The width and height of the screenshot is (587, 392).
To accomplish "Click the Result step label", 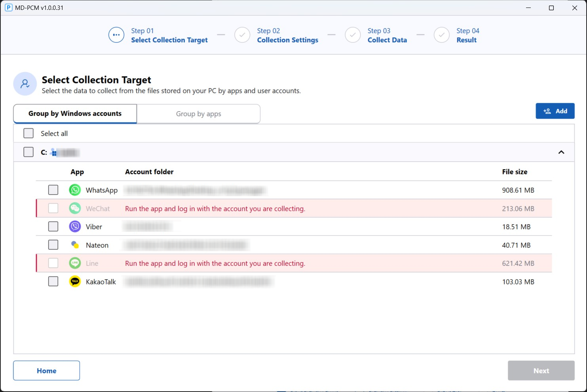I will tap(467, 40).
